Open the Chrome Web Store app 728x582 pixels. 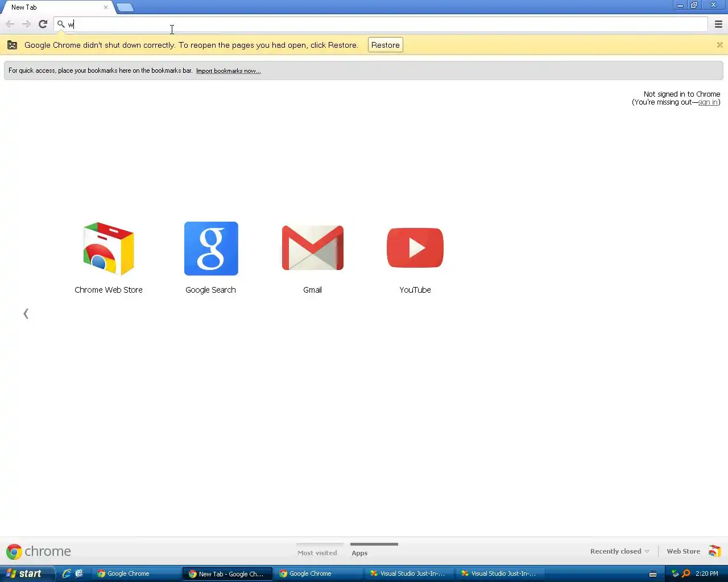[108, 249]
